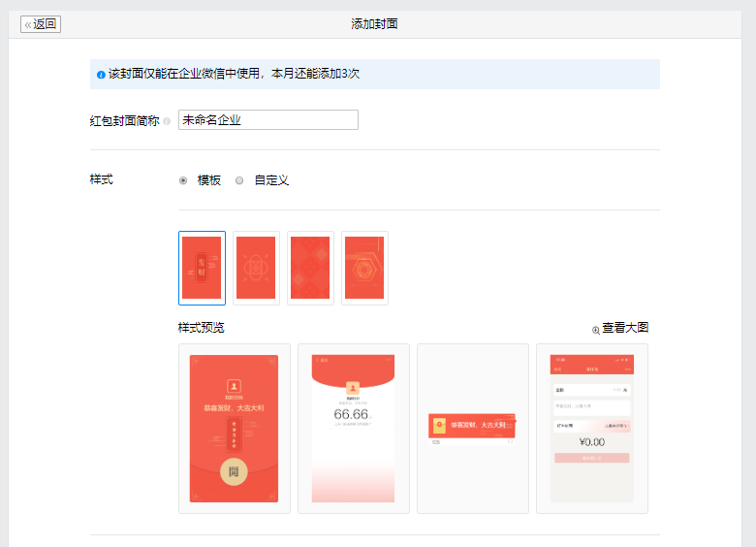The height and width of the screenshot is (547, 756).
Task: Click the small envelope icon in chat bubble preview
Action: pyautogui.click(x=440, y=426)
